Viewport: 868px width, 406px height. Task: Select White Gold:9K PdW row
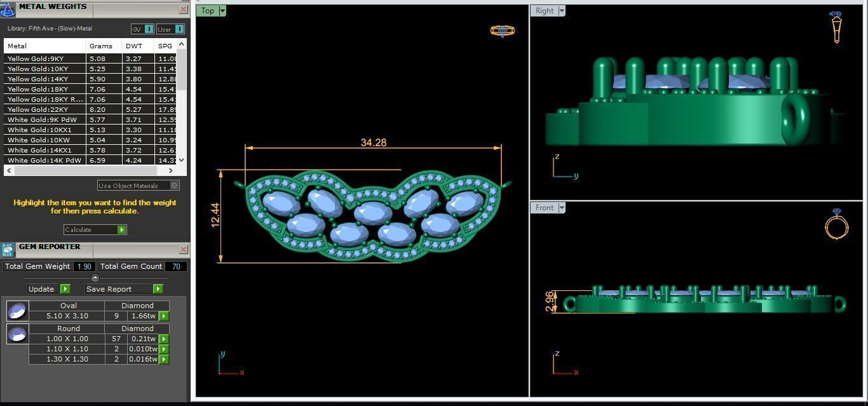(90, 119)
